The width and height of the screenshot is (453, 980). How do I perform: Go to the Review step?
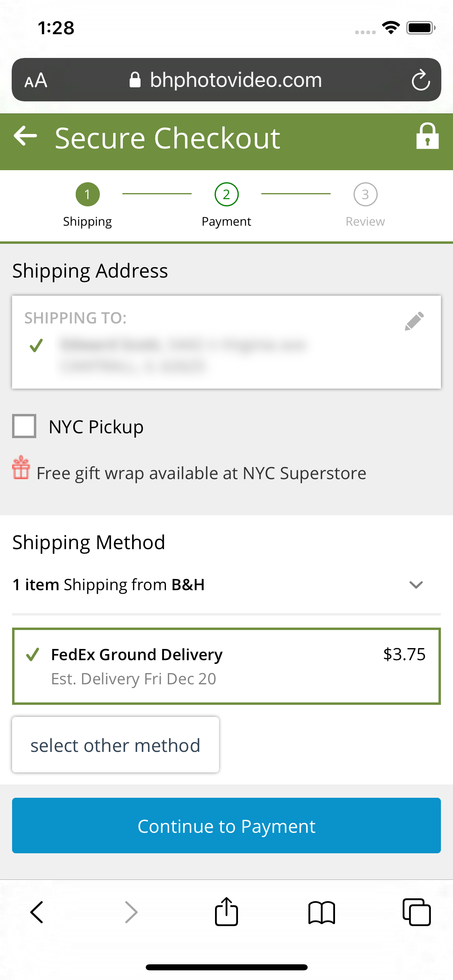(x=365, y=194)
